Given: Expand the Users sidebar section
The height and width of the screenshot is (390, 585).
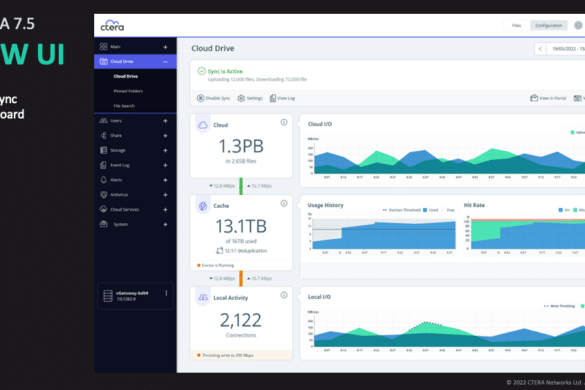Looking at the screenshot, I should click(x=165, y=121).
